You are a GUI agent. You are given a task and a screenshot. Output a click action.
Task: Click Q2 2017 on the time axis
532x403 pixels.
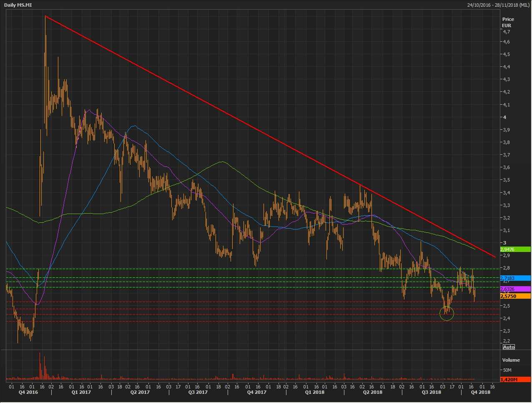[140, 392]
